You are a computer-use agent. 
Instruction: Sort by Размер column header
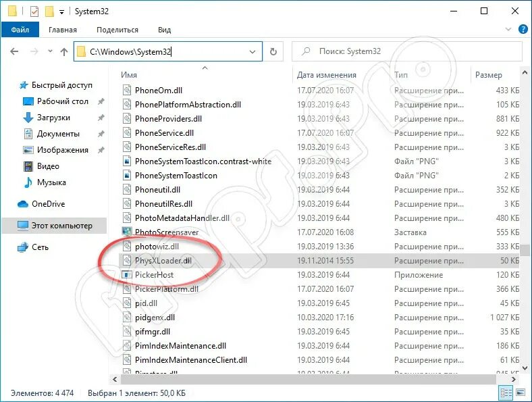click(489, 75)
